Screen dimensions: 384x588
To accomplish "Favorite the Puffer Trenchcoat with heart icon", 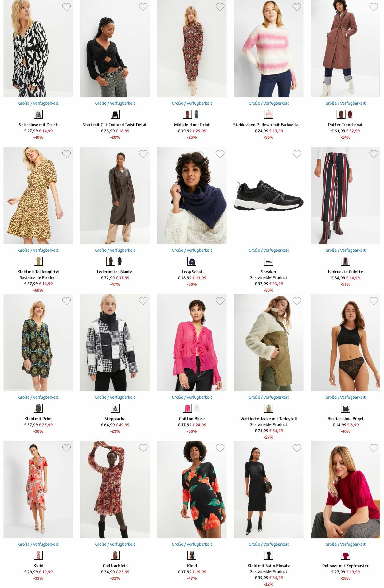I will pos(374,7).
